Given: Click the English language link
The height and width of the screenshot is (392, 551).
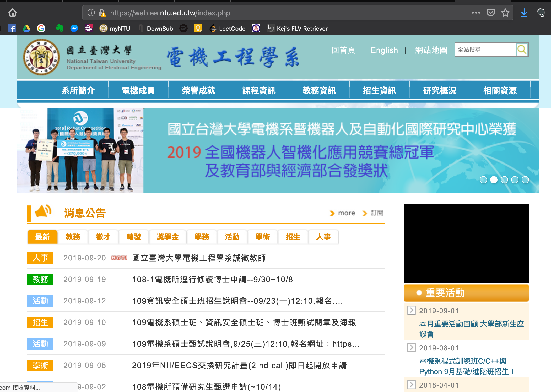Looking at the screenshot, I should (384, 50).
